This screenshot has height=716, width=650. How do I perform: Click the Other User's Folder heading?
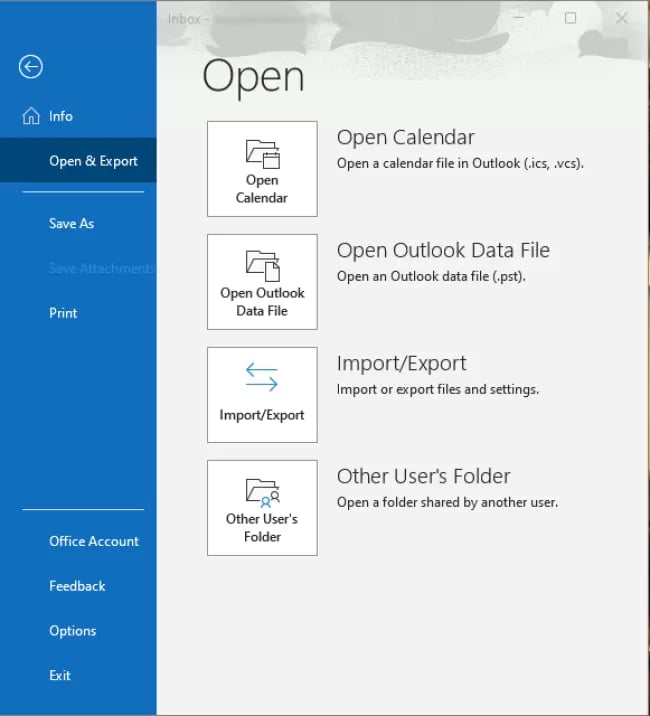pyautogui.click(x=423, y=476)
